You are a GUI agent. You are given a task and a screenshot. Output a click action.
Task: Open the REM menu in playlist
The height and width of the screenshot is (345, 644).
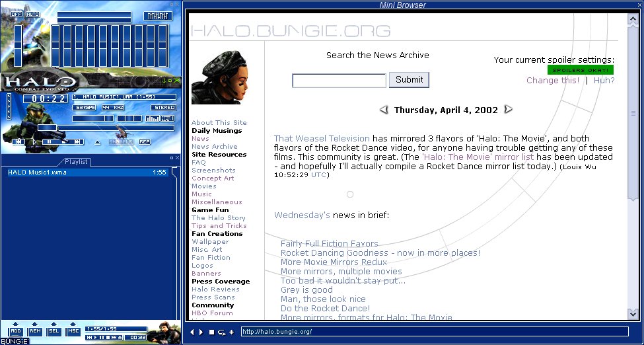(x=35, y=331)
